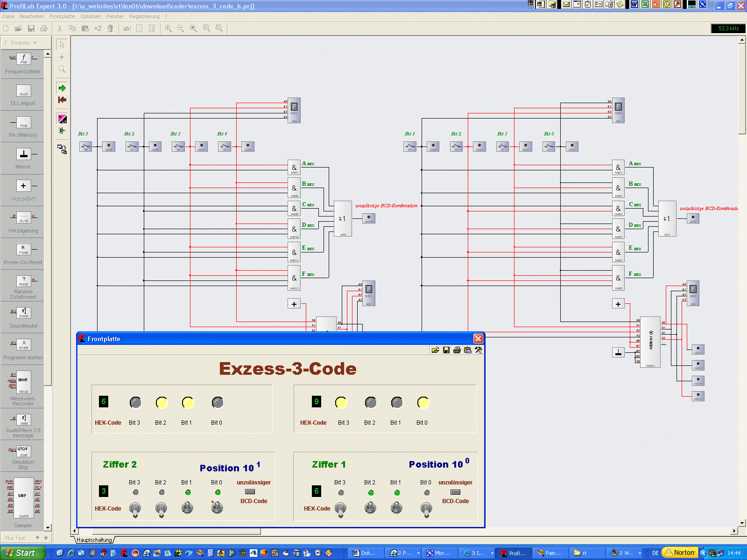Click the Frontplatte toolbar save icon
747x560 pixels.
click(x=446, y=350)
